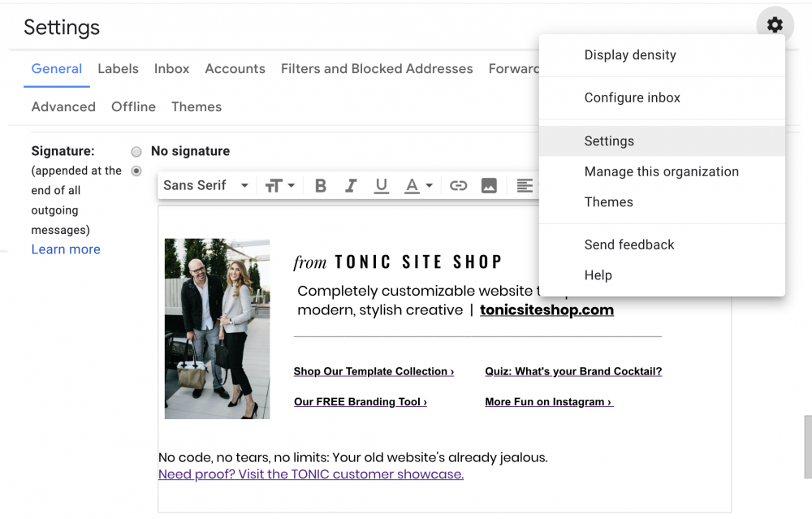Select Configure inbox from the gear menu
Viewport: 812px width, 519px height.
point(632,97)
